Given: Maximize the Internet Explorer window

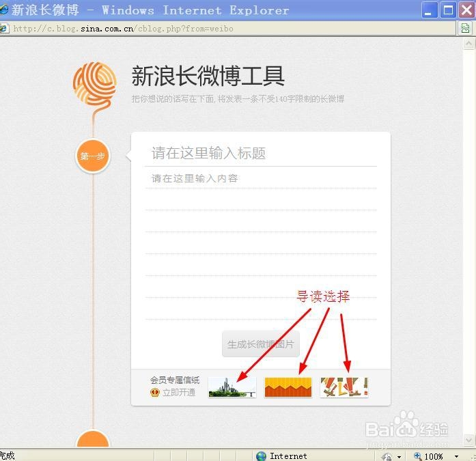Looking at the screenshot, I should point(448,10).
